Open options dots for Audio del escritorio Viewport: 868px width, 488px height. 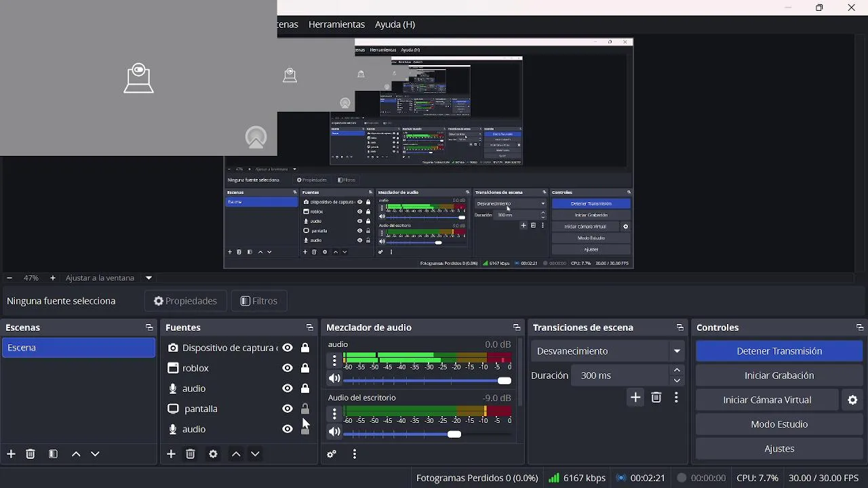click(334, 413)
